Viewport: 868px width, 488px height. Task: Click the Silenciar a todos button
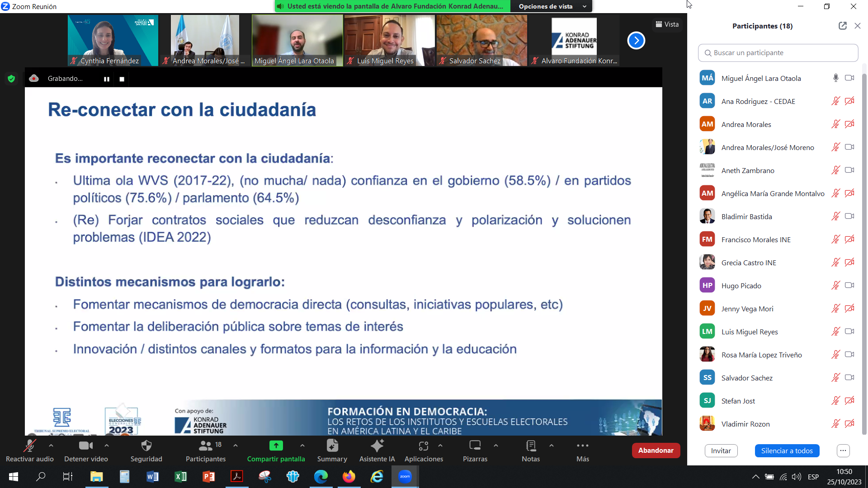(787, 450)
